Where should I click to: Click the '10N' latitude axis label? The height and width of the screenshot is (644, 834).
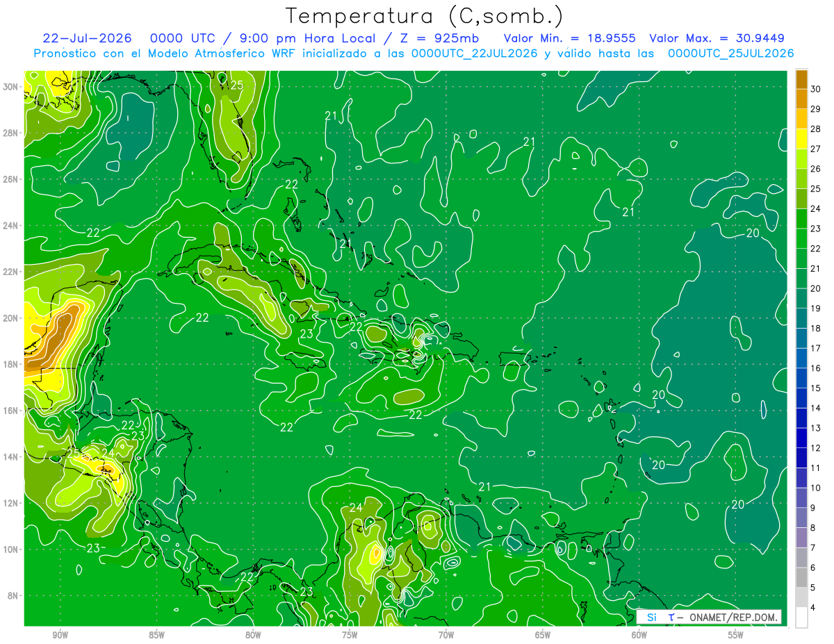11,550
